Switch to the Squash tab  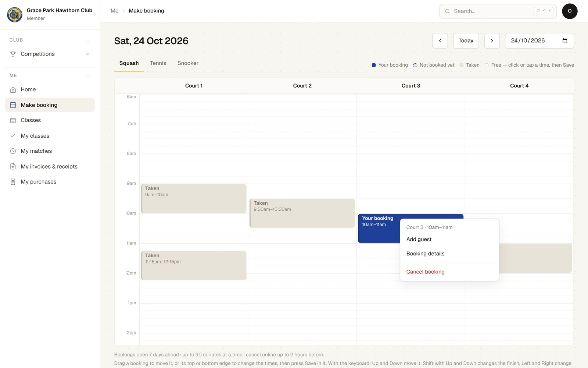(x=129, y=63)
